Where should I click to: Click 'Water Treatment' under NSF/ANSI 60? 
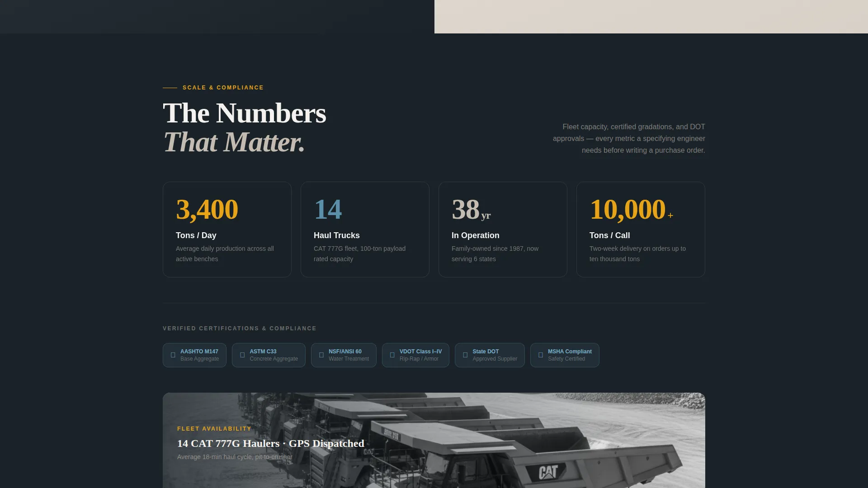pos(349,359)
